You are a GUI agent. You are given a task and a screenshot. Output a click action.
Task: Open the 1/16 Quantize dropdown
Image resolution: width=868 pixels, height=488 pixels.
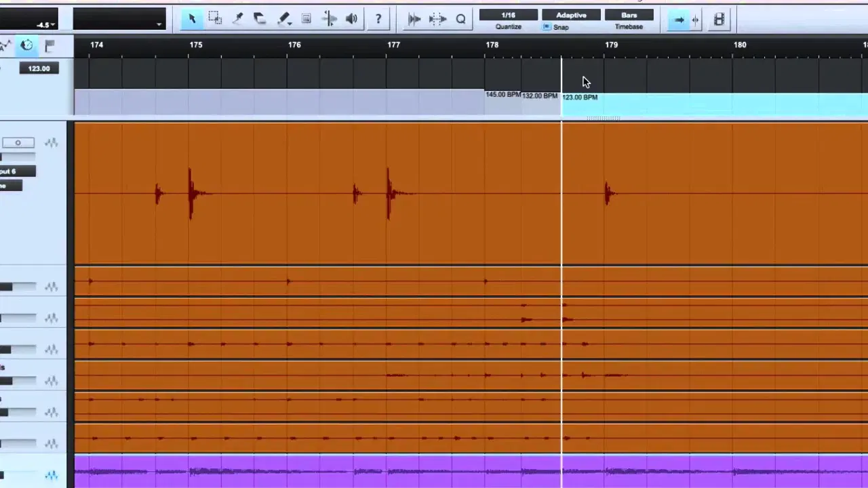point(508,15)
